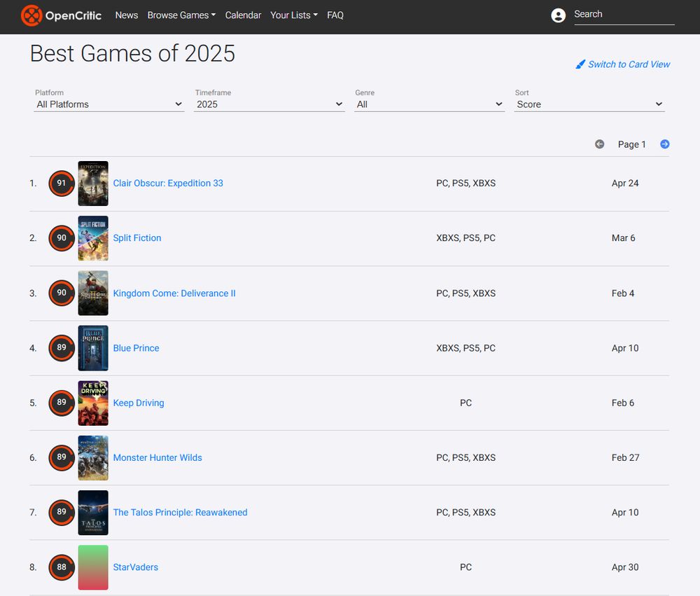Click the 89 score badge for Talos Principle
Screen dimensions: 700x596
pos(62,513)
